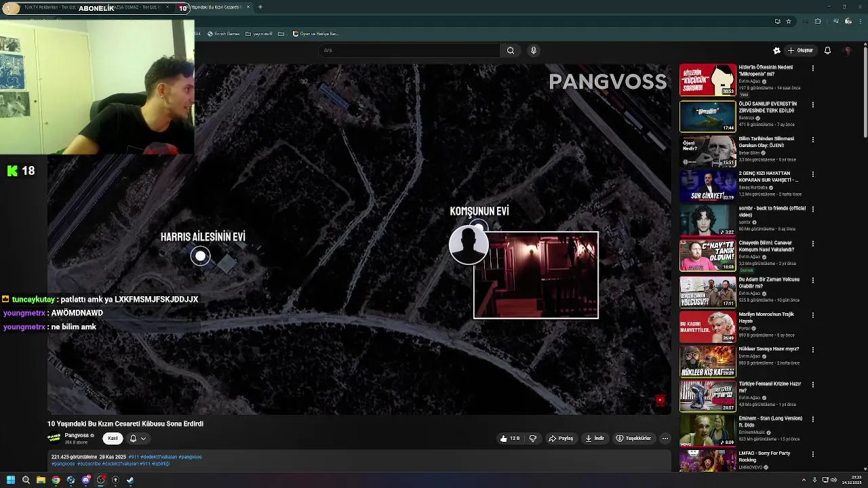Switch to the 10 Yaşındaki Bu Kızın tab
Viewport: 868px width, 488px height.
click(216, 7)
